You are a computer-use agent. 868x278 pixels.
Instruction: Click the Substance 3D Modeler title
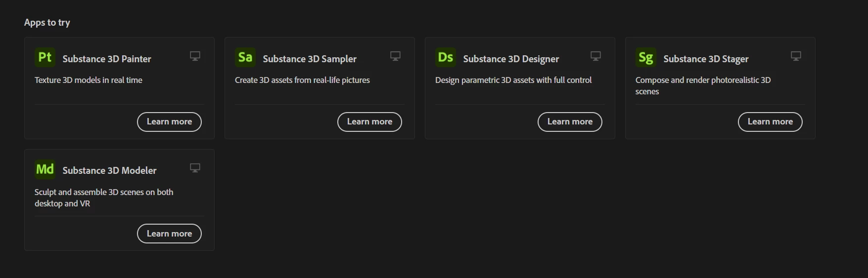point(109,170)
